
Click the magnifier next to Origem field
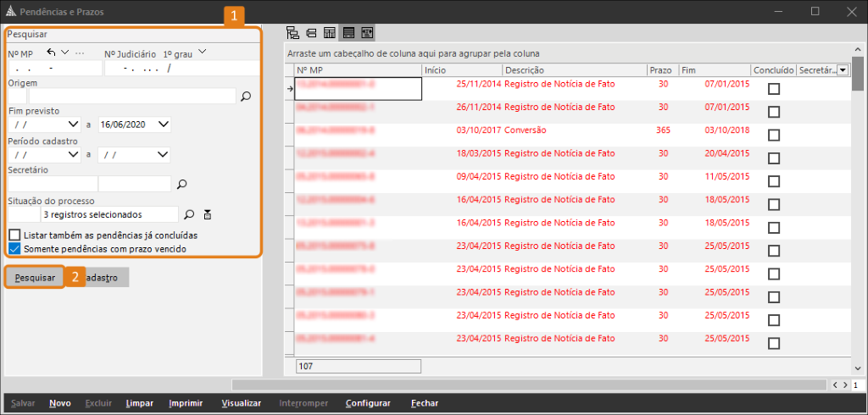coord(246,97)
